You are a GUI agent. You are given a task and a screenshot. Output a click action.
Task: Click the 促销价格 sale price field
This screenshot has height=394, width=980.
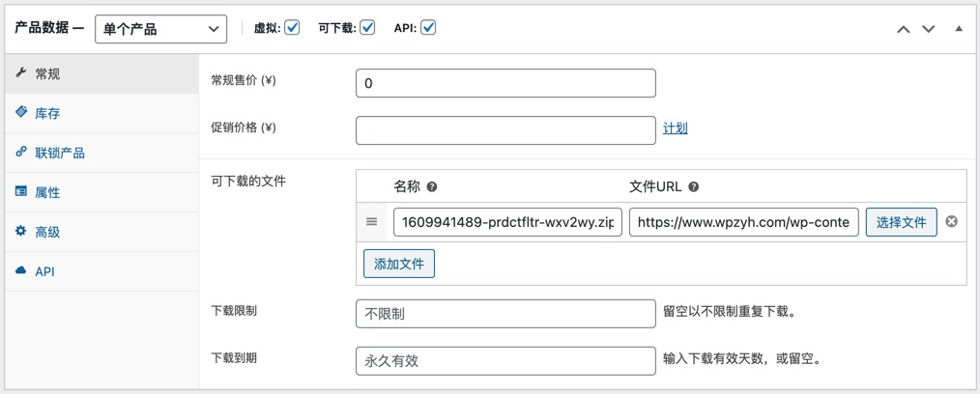pos(505,130)
